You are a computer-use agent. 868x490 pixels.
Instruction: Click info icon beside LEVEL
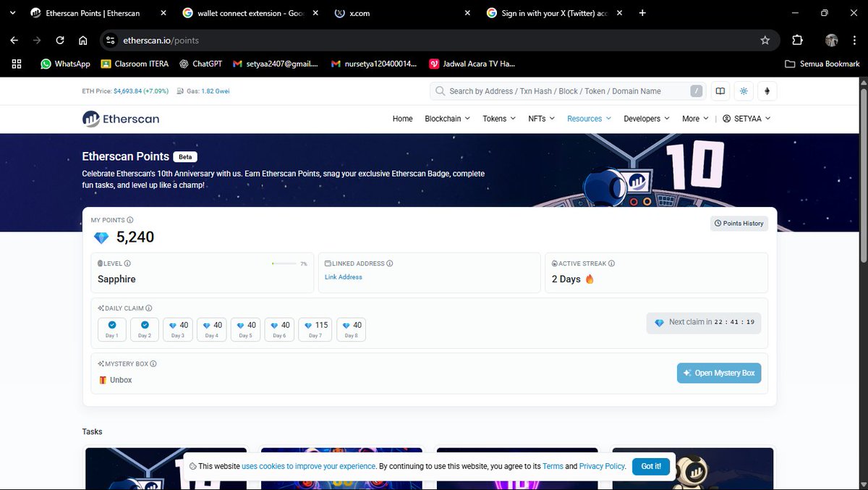127,263
